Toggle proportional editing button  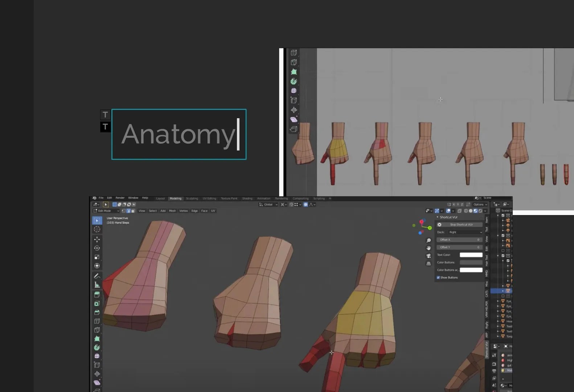(306, 205)
